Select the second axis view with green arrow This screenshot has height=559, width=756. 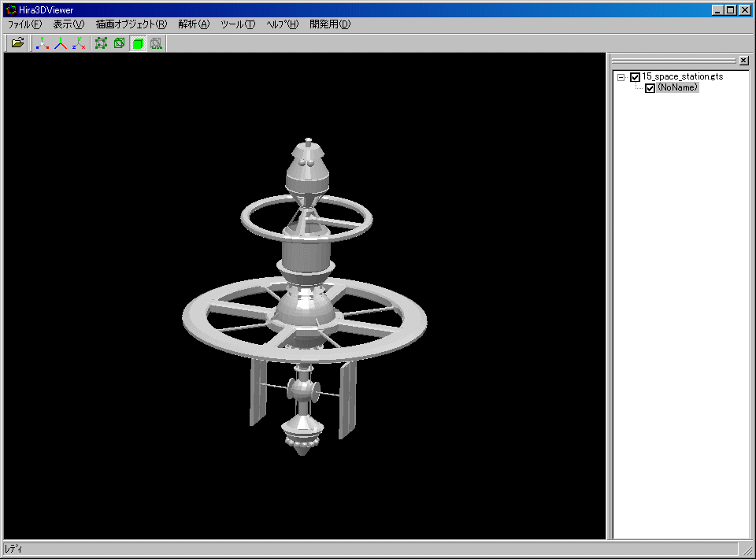pyautogui.click(x=61, y=43)
